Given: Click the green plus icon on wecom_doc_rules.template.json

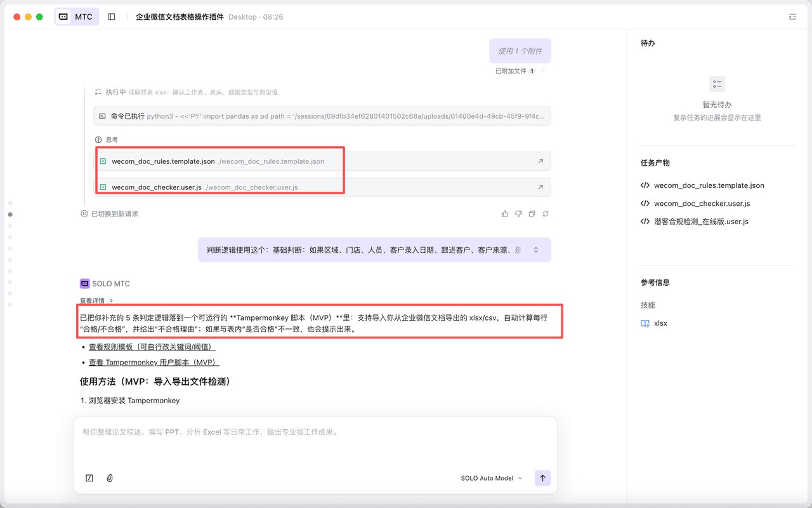Looking at the screenshot, I should pos(103,161).
